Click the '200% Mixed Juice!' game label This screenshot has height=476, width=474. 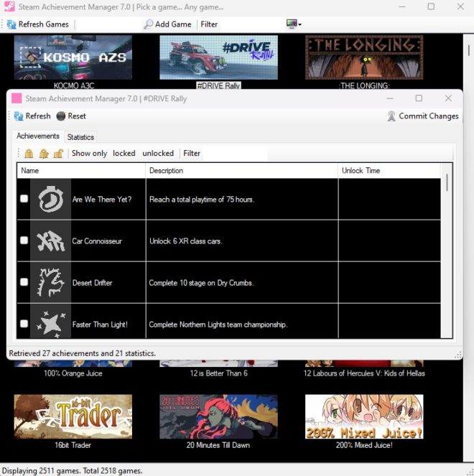(364, 445)
